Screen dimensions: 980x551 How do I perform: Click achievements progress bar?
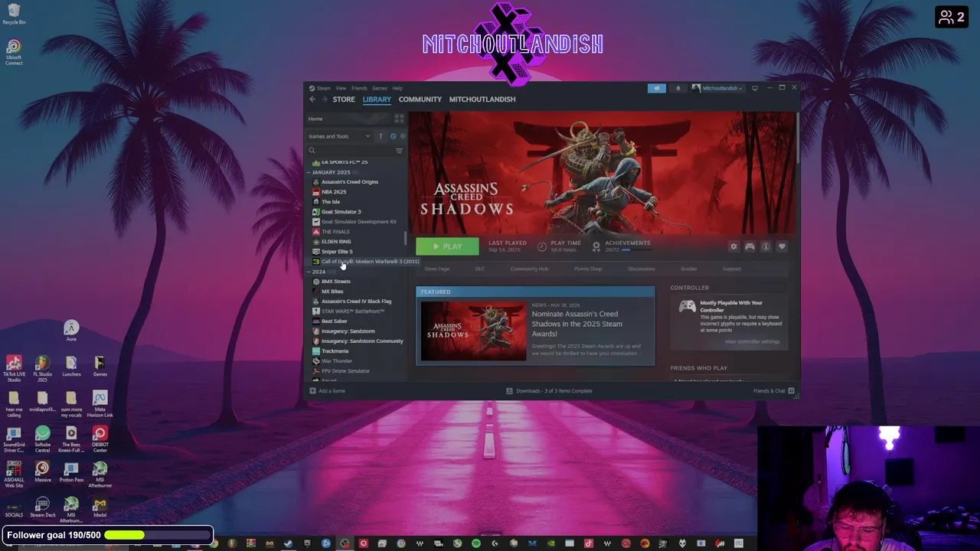(x=635, y=250)
